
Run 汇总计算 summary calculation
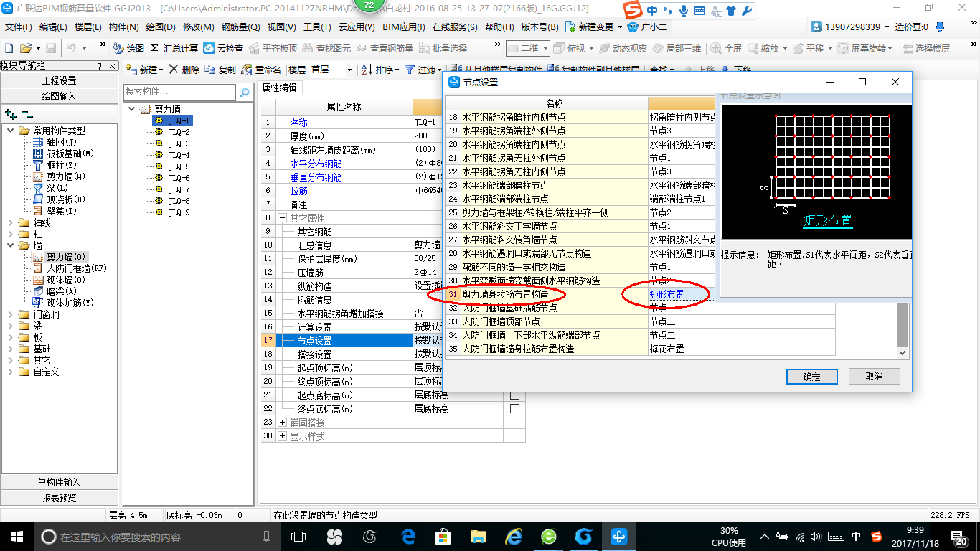point(174,48)
